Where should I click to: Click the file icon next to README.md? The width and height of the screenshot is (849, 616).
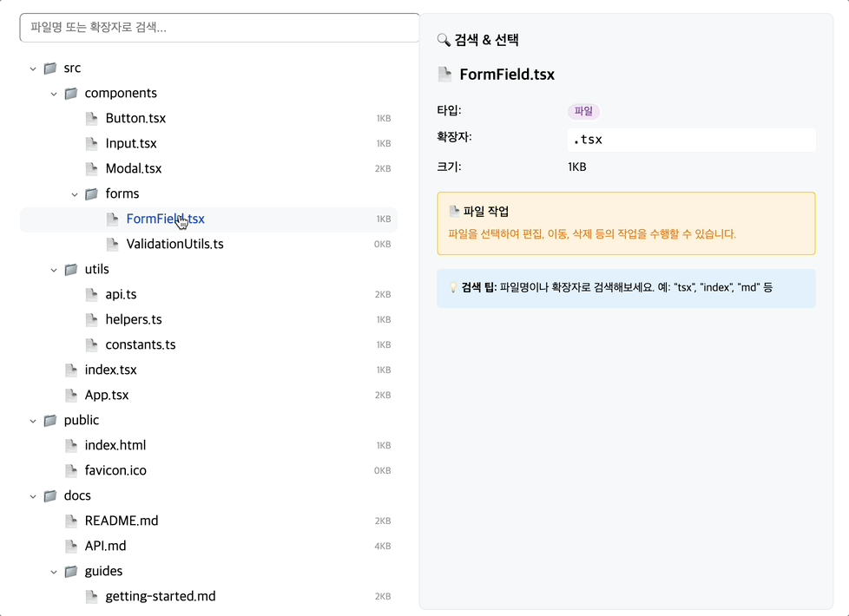pos(71,521)
